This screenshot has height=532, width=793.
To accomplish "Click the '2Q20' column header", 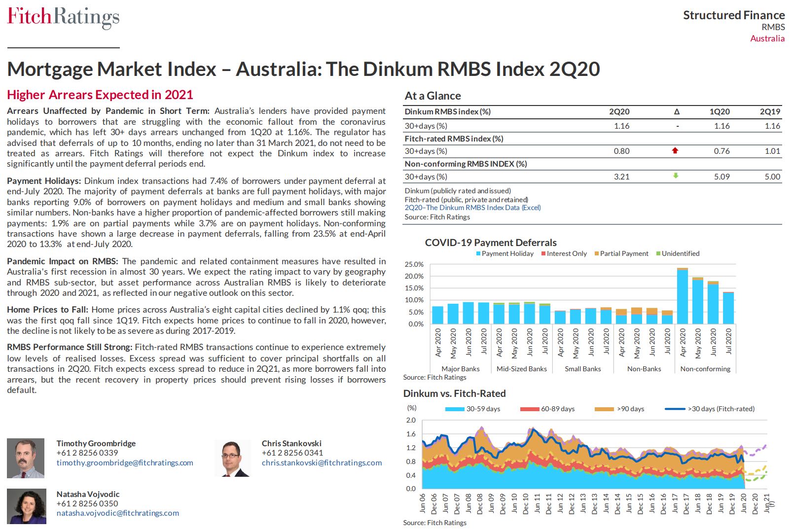I will pos(619,111).
